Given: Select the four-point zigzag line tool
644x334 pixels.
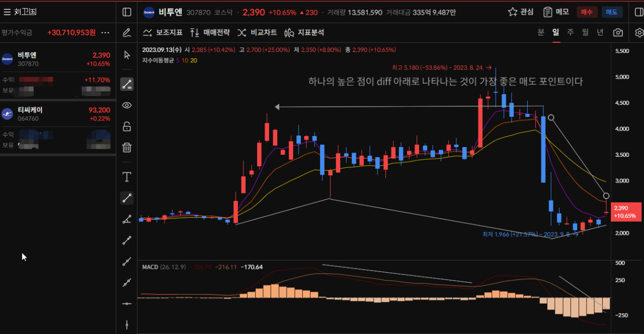Looking at the screenshot, I should point(127,283).
